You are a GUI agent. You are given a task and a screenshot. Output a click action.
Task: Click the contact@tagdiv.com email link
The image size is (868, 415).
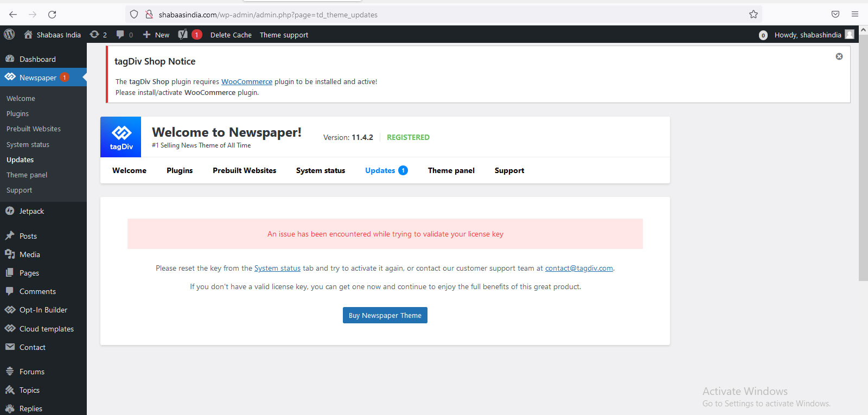579,268
